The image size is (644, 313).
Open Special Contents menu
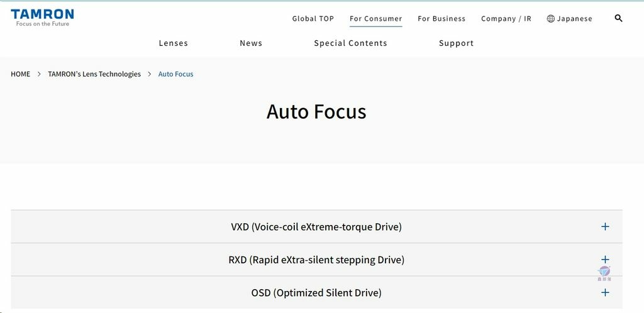[350, 43]
